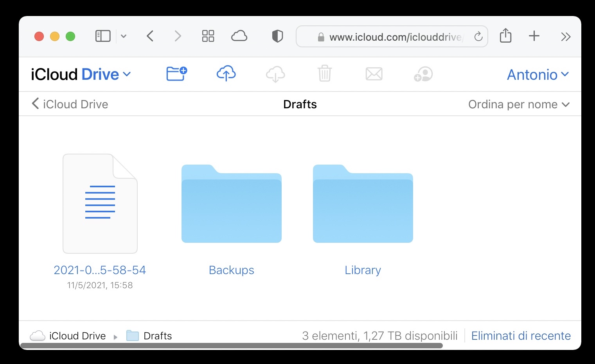Click the upload to iCloud icon
595x364 pixels.
point(226,74)
